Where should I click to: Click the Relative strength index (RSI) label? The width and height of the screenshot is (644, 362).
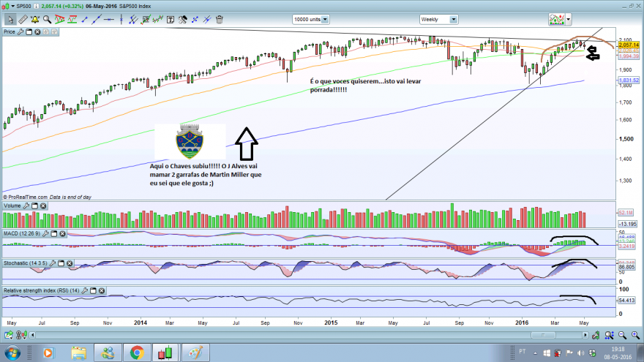coord(42,290)
